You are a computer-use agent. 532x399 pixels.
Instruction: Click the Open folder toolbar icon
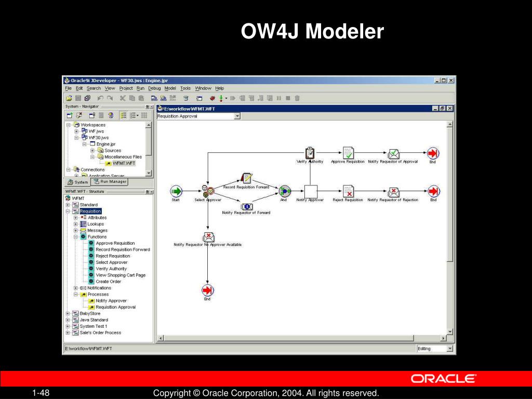(69, 98)
